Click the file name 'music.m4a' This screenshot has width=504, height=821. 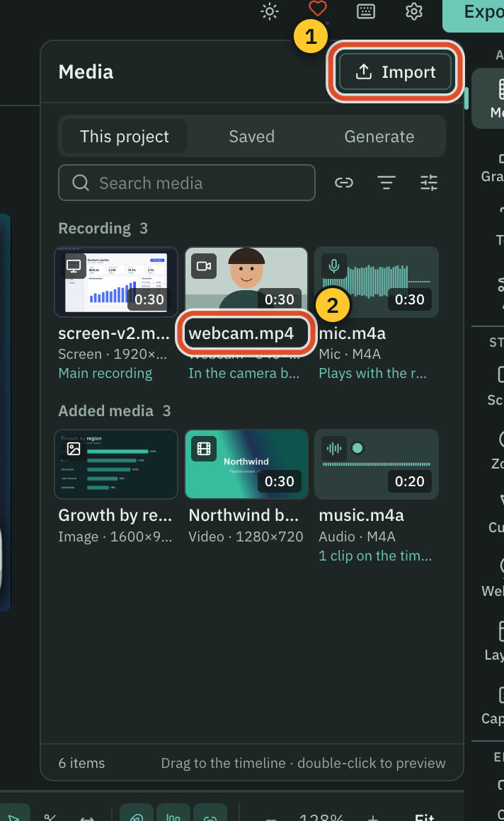coord(362,515)
